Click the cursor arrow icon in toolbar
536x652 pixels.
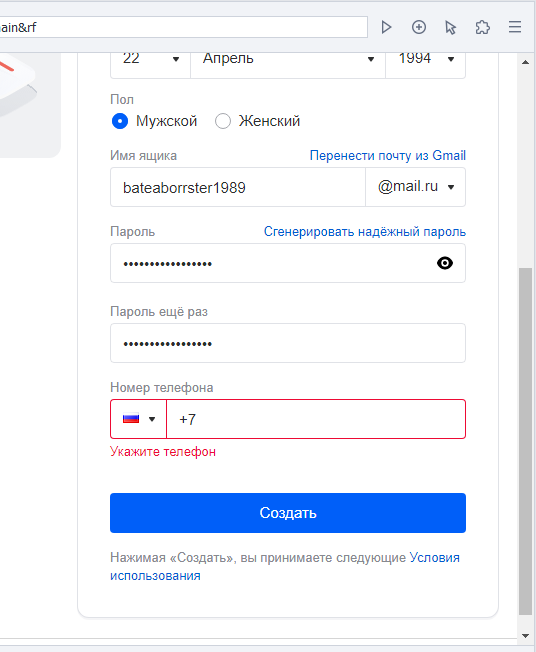450,27
